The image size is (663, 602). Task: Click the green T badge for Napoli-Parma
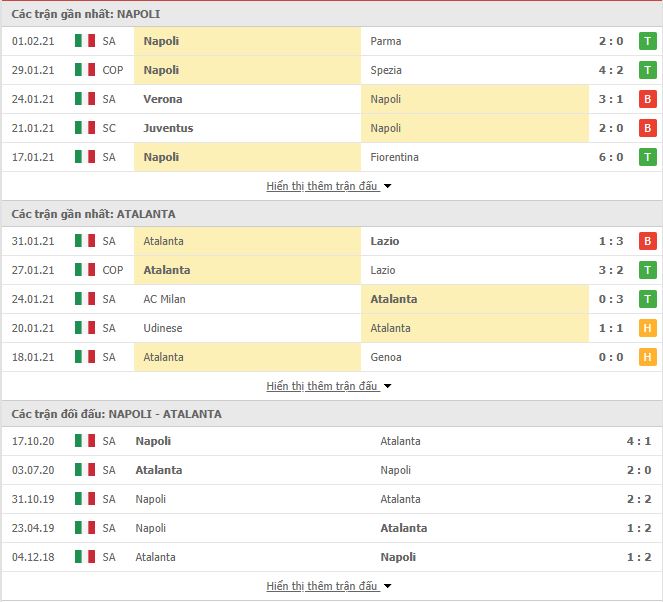(647, 41)
